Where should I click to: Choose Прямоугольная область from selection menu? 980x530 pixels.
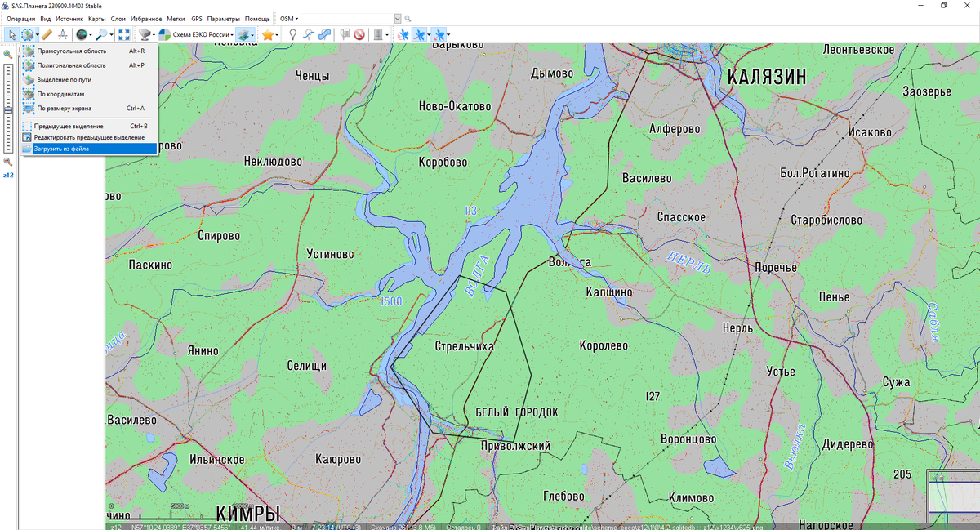tap(71, 51)
